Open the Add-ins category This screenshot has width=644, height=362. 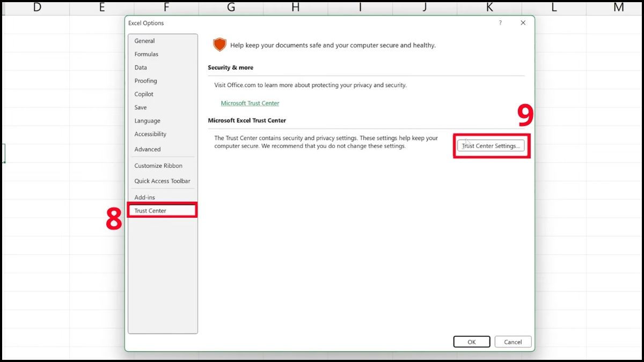point(163,197)
